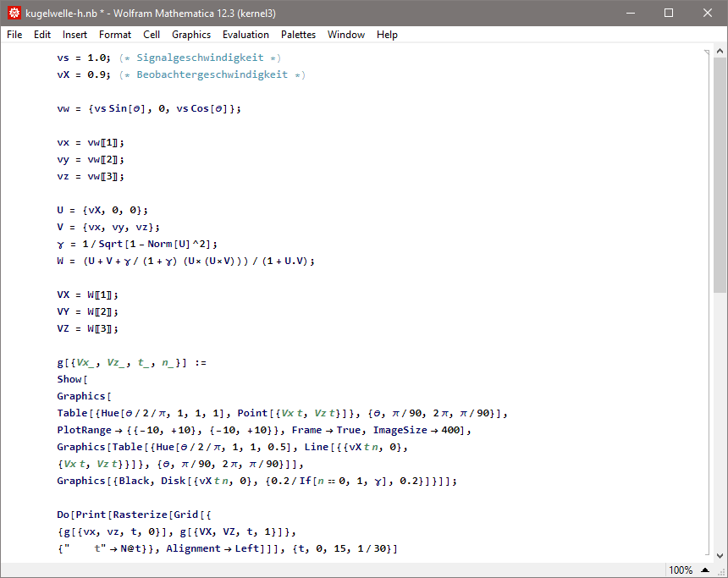728x578 pixels.
Task: Click the line 'vz = vw[[3]];'
Action: pyautogui.click(x=91, y=176)
